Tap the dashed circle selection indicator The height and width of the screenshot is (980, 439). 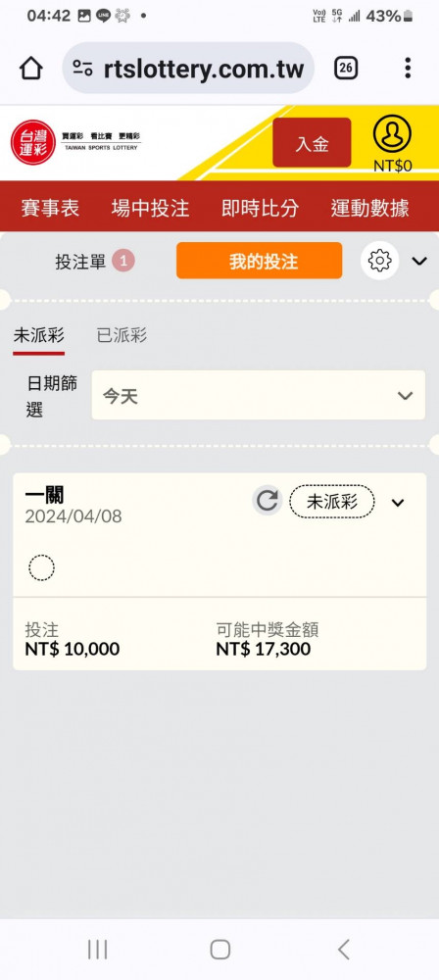[41, 567]
